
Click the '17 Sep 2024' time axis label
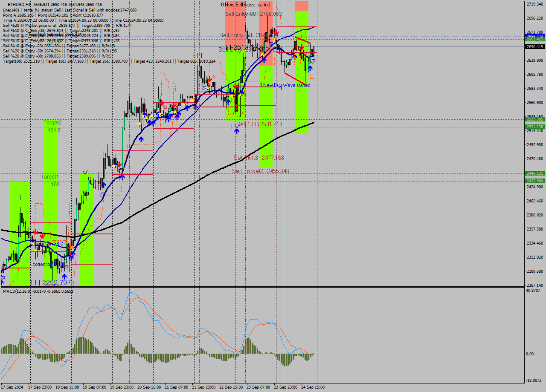click(12, 387)
